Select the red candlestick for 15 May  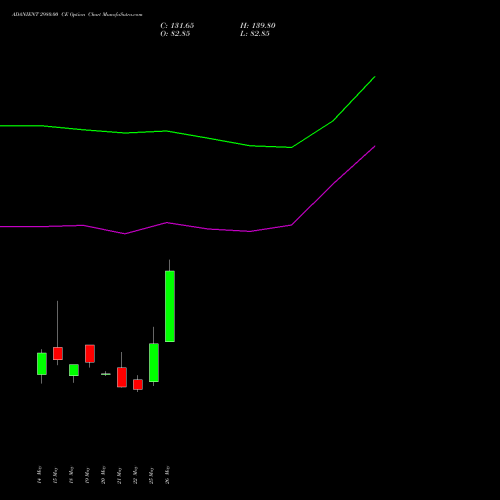coord(58,353)
